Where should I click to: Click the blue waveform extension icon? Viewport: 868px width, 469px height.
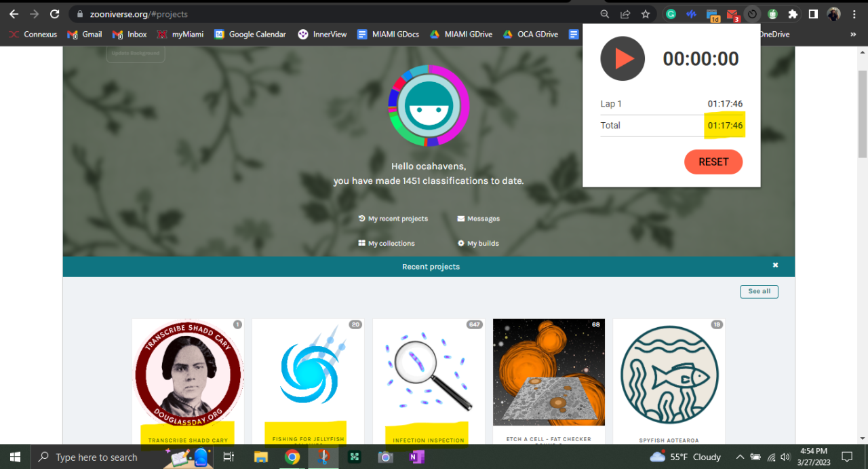pos(691,14)
